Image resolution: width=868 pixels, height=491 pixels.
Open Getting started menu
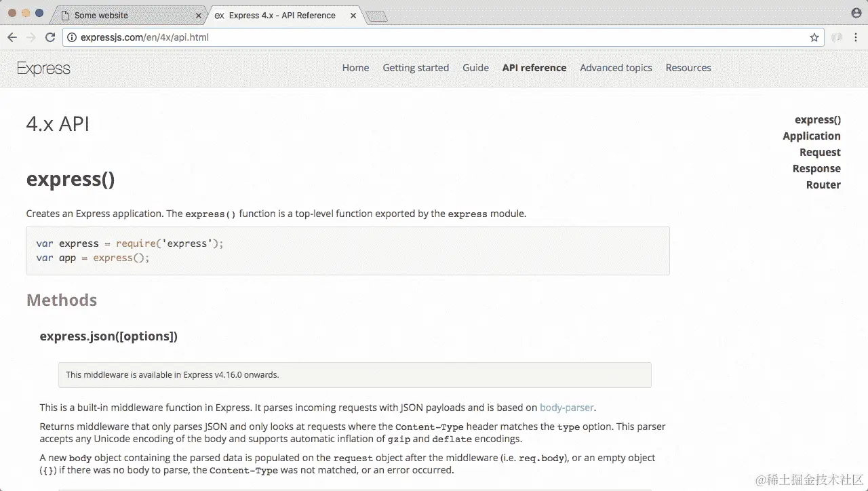pos(416,68)
